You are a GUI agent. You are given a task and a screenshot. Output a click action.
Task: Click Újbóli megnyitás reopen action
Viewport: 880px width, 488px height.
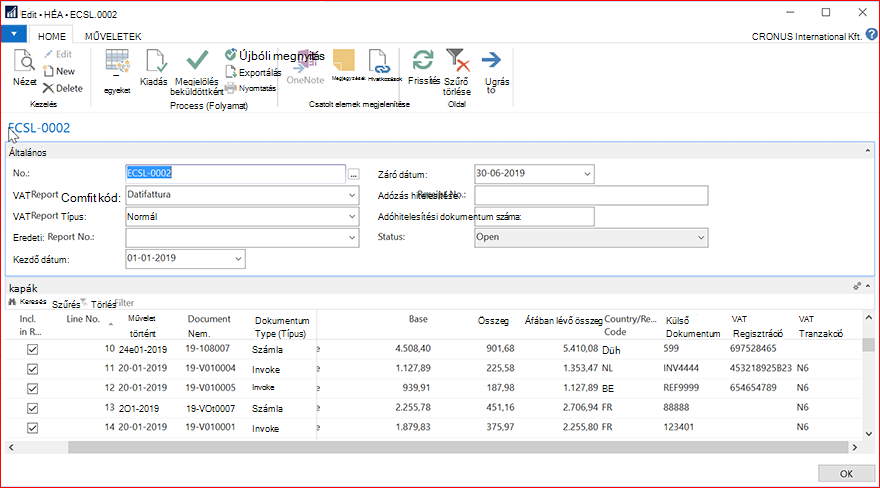tap(274, 56)
